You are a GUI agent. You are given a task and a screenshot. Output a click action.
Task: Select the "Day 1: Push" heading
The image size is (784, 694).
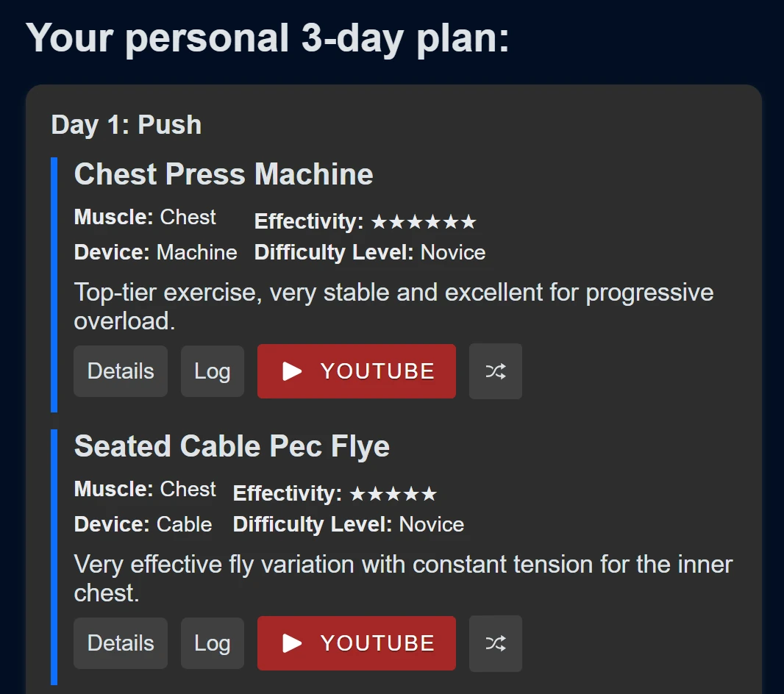click(x=126, y=125)
